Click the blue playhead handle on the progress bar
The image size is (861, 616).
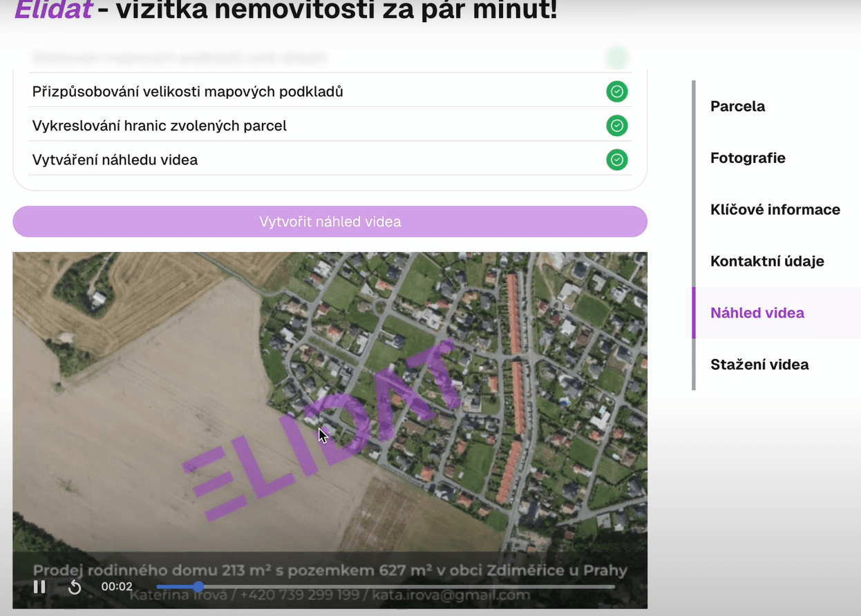pos(199,587)
